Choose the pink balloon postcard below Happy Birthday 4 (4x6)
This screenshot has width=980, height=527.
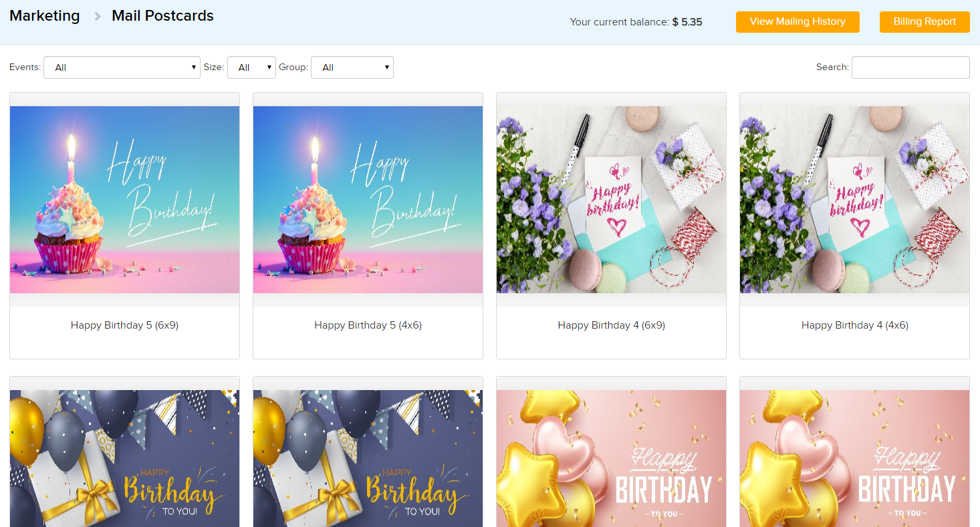[854, 458]
